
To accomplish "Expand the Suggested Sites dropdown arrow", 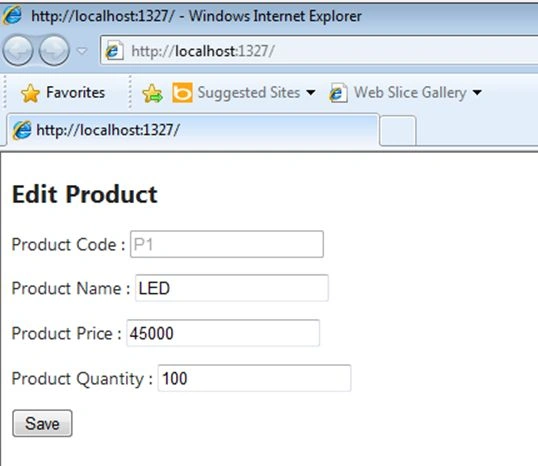I will [x=311, y=92].
